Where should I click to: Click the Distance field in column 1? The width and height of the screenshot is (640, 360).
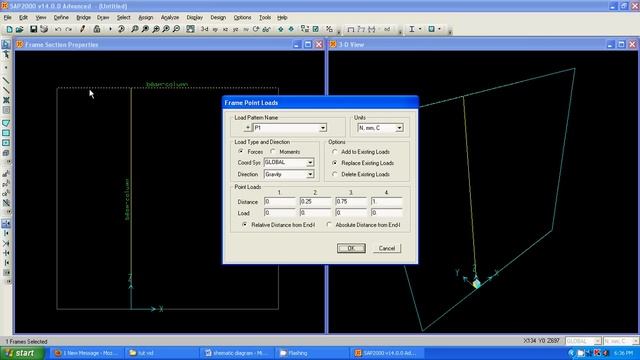[x=280, y=202]
